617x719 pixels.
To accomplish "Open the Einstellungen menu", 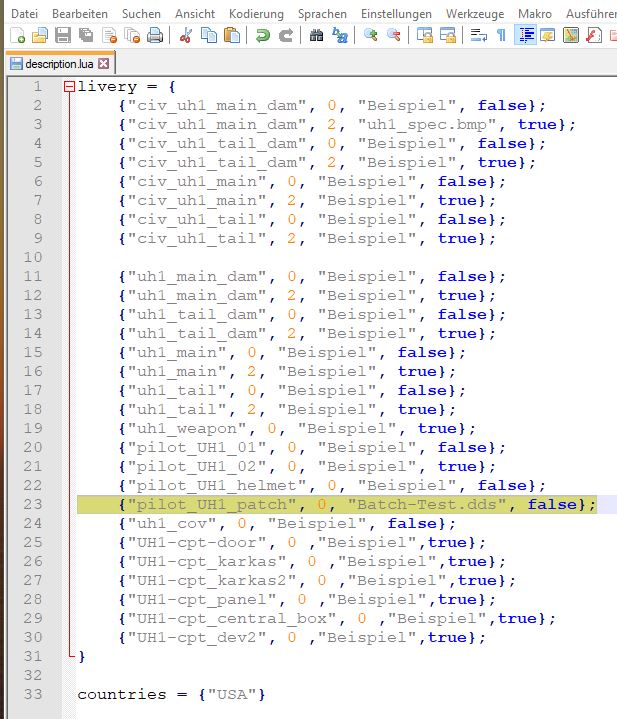I will pyautogui.click(x=396, y=14).
